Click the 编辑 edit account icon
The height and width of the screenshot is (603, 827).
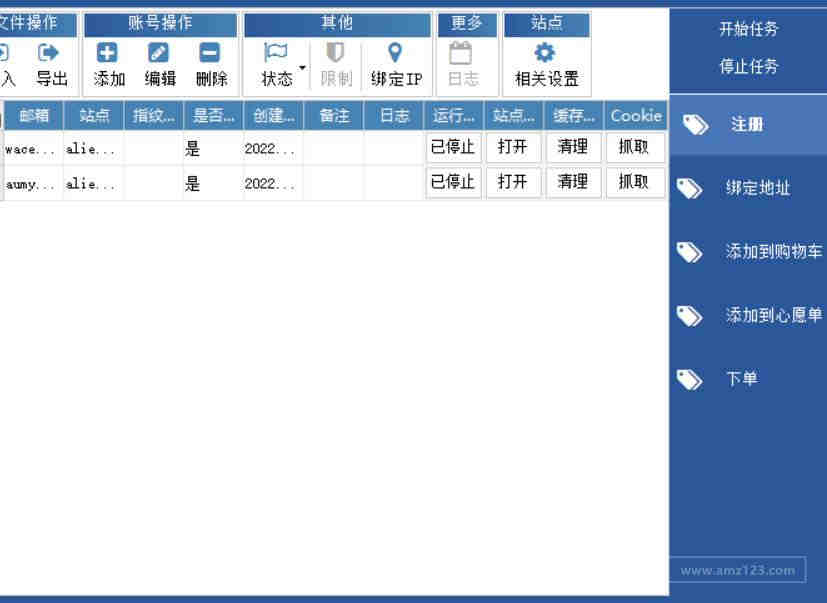pos(158,53)
